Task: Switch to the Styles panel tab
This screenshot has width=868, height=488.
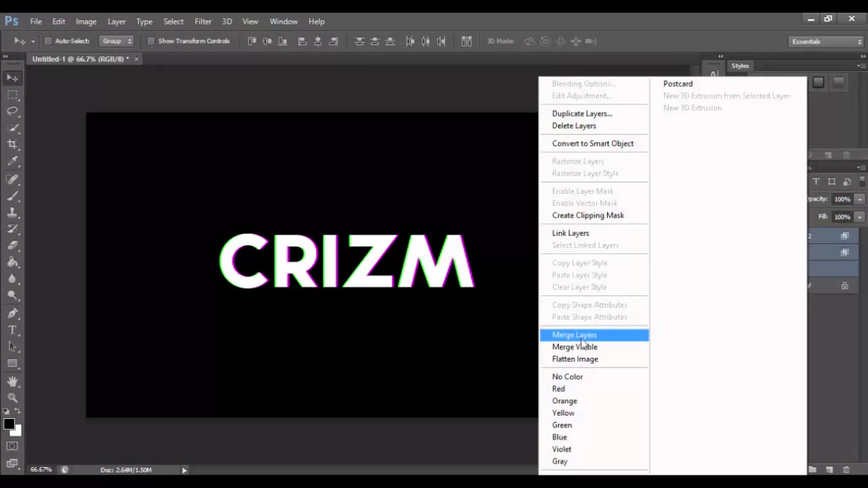Action: [740, 66]
